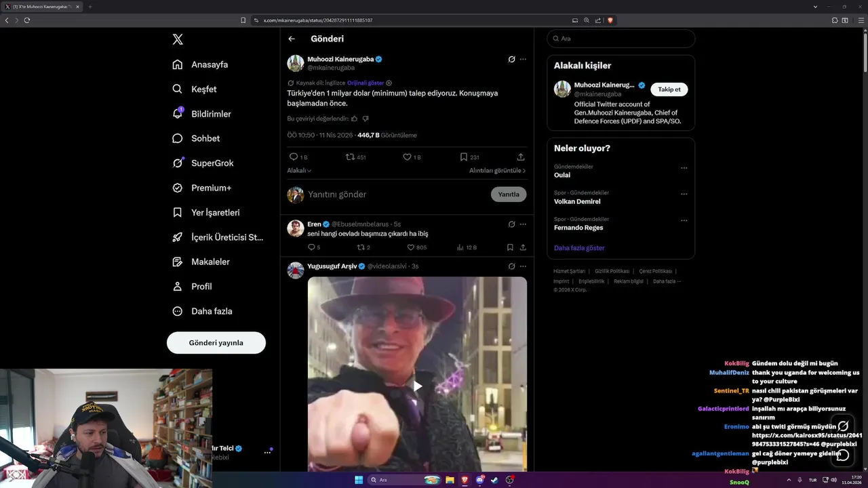Click Grok icon on Eren's reply

pyautogui.click(x=512, y=224)
